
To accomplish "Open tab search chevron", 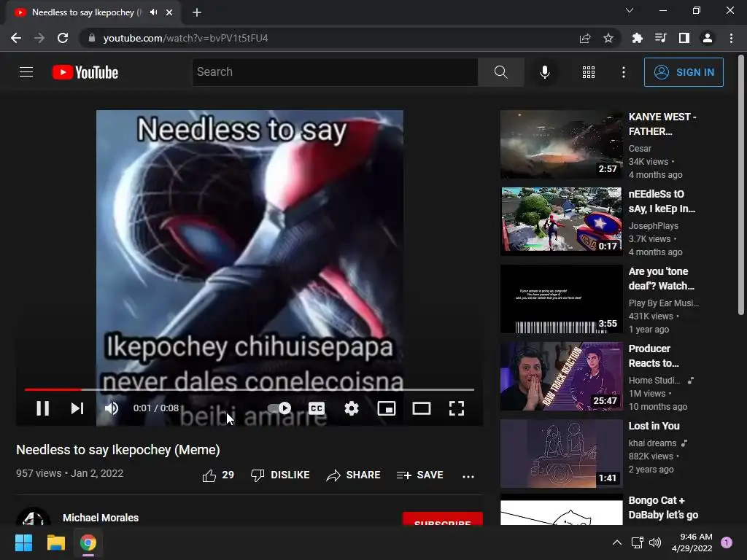I will pos(630,10).
